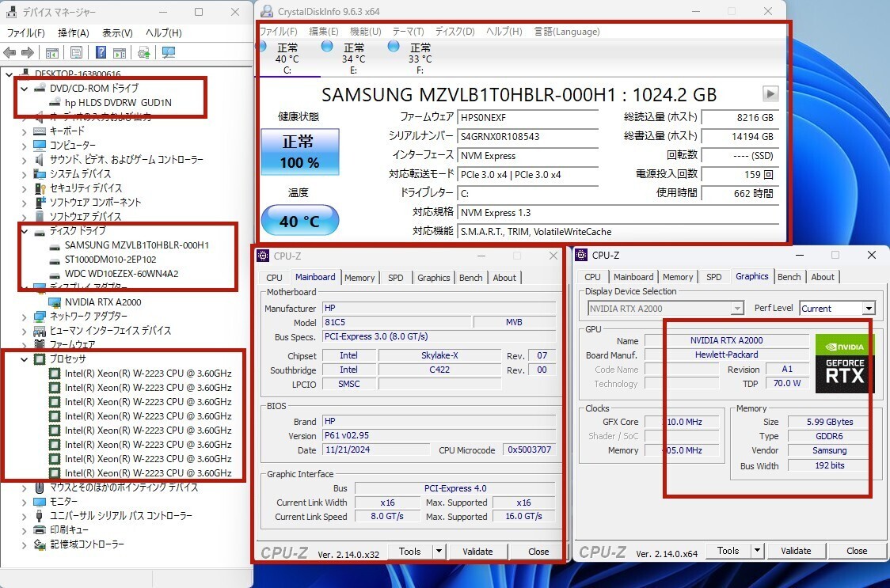Switch to the SPD tab in CPU-Z x64 window
Screen dimensions: 890x588
pyautogui.click(x=714, y=277)
